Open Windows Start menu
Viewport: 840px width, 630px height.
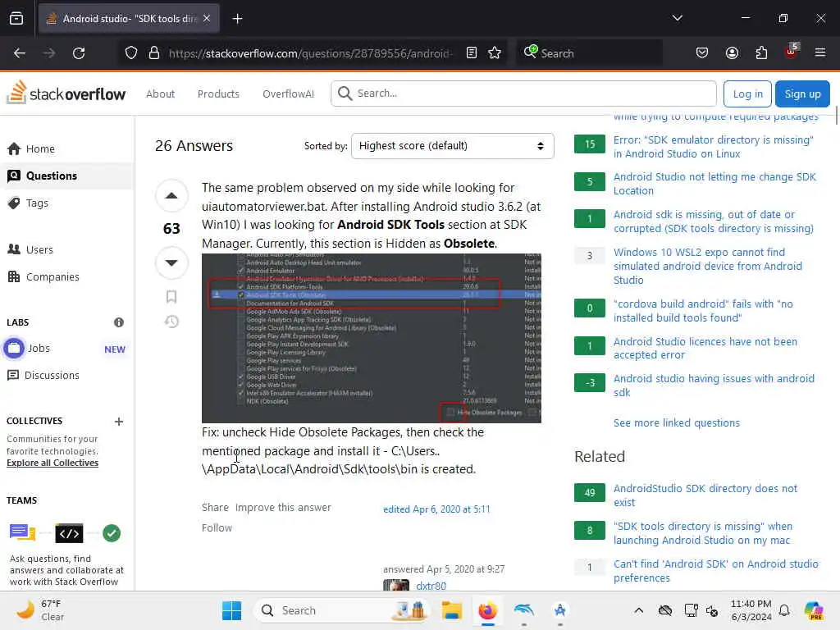pyautogui.click(x=231, y=610)
